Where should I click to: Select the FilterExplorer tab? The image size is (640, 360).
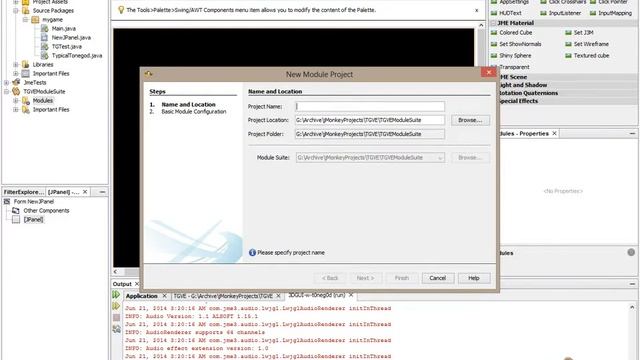23,192
